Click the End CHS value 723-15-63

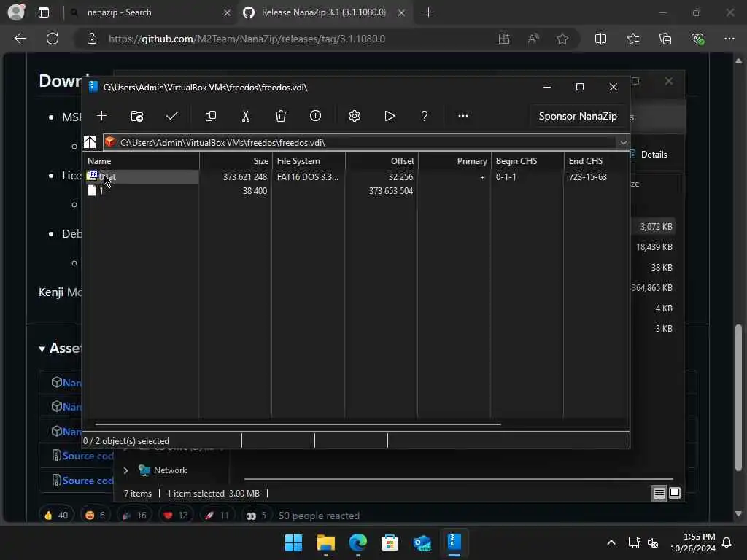(x=587, y=176)
